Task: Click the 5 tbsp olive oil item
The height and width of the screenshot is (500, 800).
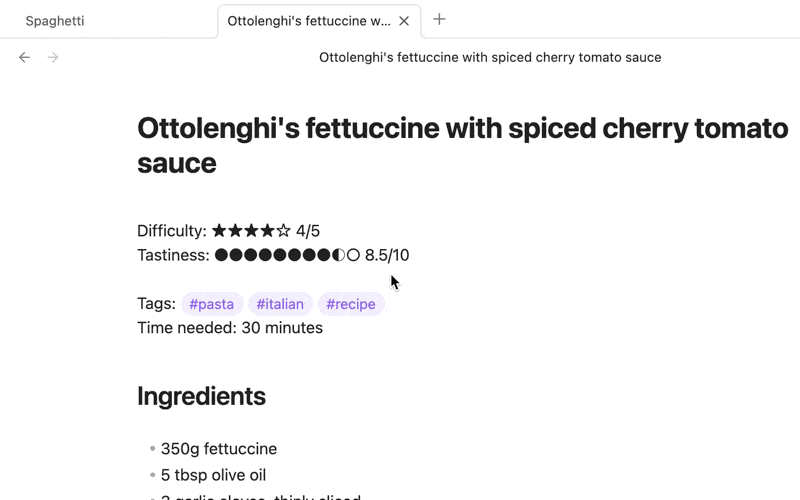Action: coord(213,475)
